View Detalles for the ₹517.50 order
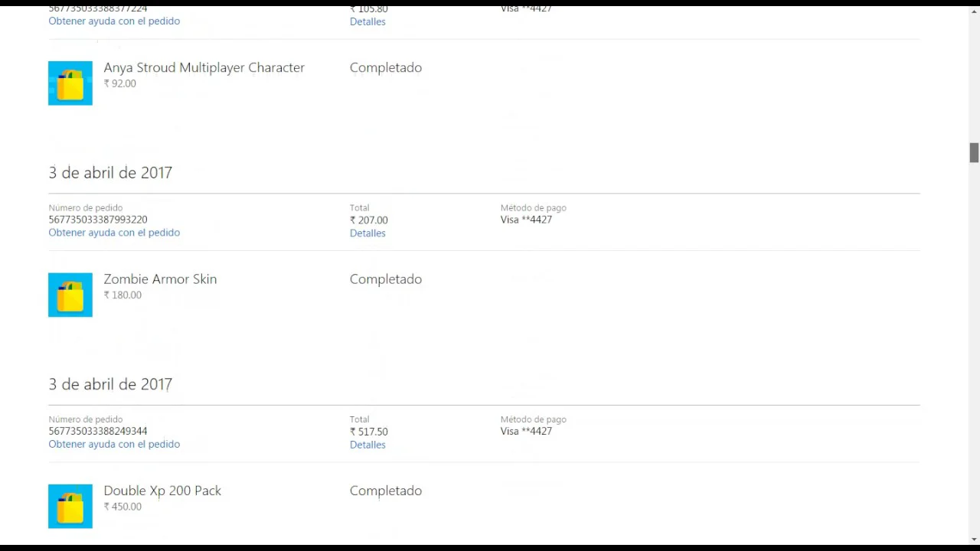 (367, 445)
